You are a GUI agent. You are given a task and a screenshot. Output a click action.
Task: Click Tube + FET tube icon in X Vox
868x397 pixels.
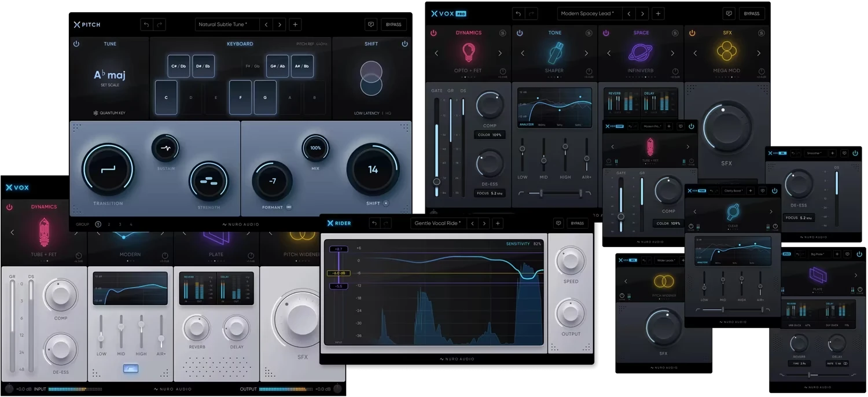pos(44,232)
